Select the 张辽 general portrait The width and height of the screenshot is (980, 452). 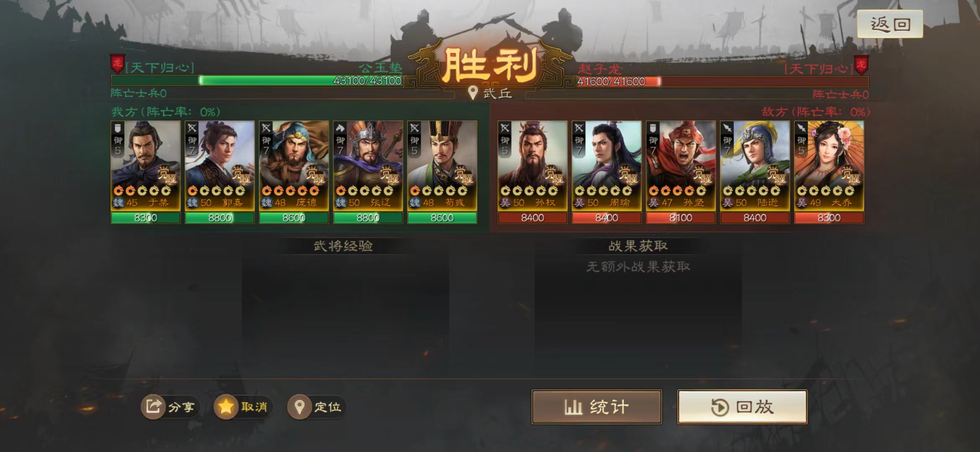pos(368,166)
